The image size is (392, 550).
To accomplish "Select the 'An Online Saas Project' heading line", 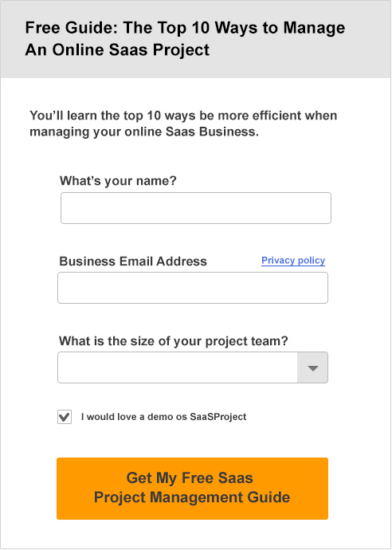I will coord(117,49).
